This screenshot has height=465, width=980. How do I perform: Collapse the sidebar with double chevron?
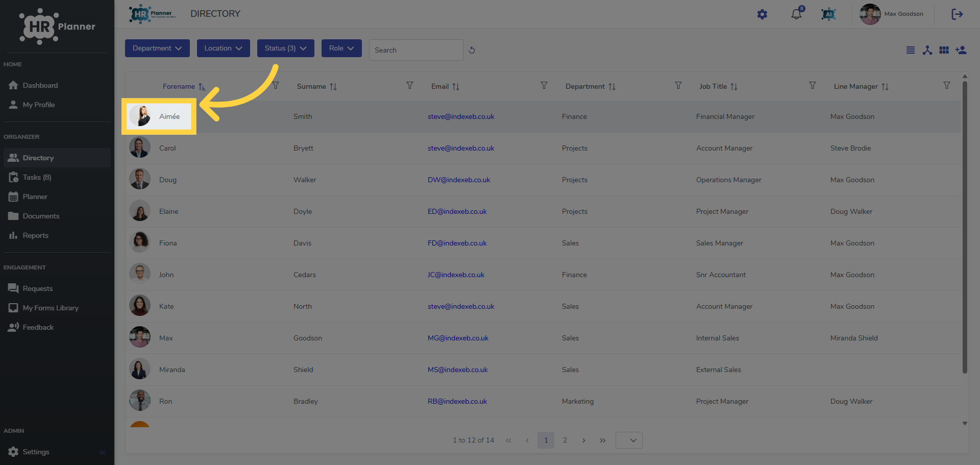click(103, 452)
